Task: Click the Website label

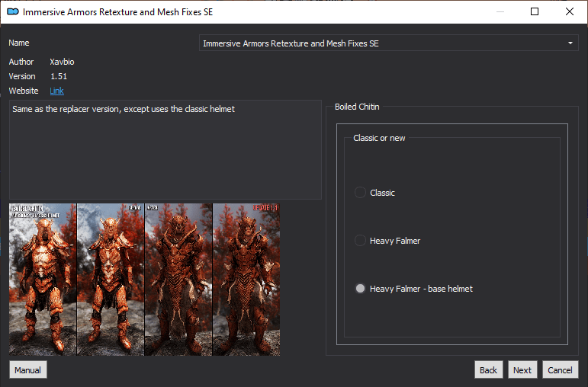Action: click(24, 91)
